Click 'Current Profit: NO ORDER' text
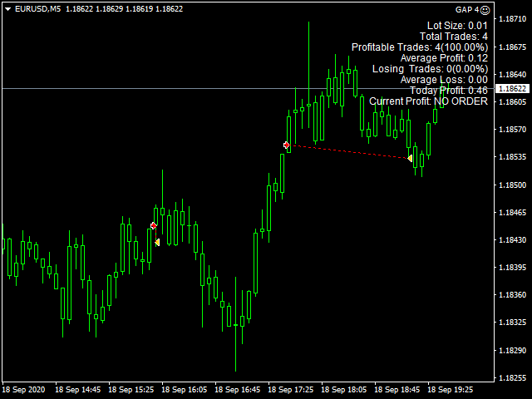This screenshot has width=532, height=399. (429, 101)
